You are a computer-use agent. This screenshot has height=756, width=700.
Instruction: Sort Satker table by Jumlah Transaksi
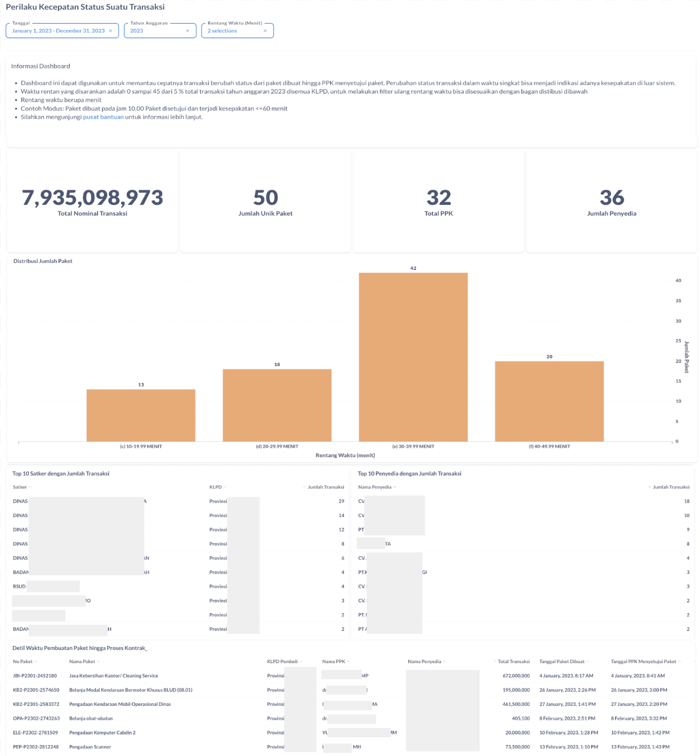point(325,487)
